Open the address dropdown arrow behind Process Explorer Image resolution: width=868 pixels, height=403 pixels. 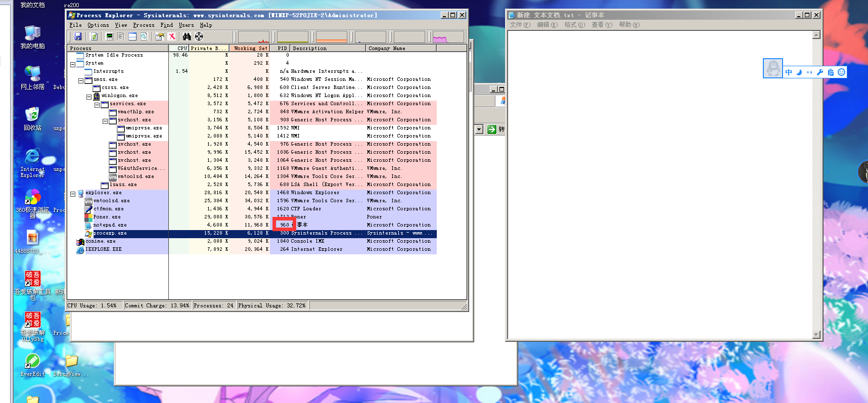(x=479, y=129)
